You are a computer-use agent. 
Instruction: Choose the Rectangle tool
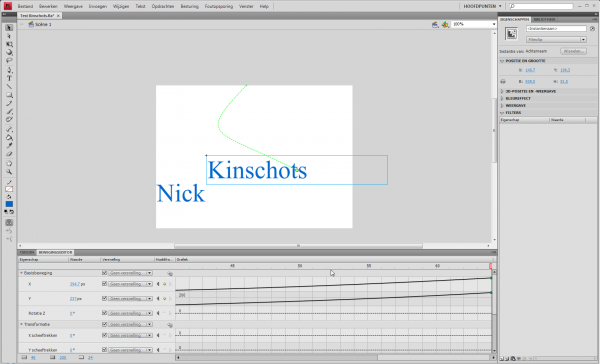tap(9, 95)
